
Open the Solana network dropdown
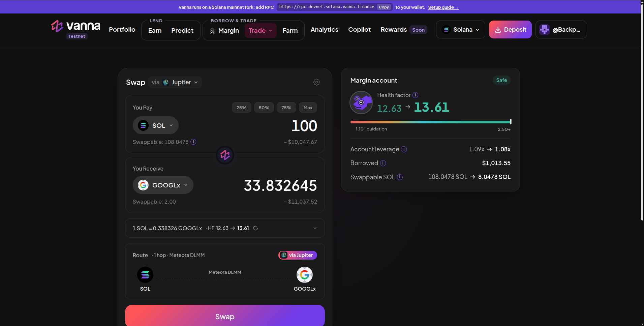461,30
